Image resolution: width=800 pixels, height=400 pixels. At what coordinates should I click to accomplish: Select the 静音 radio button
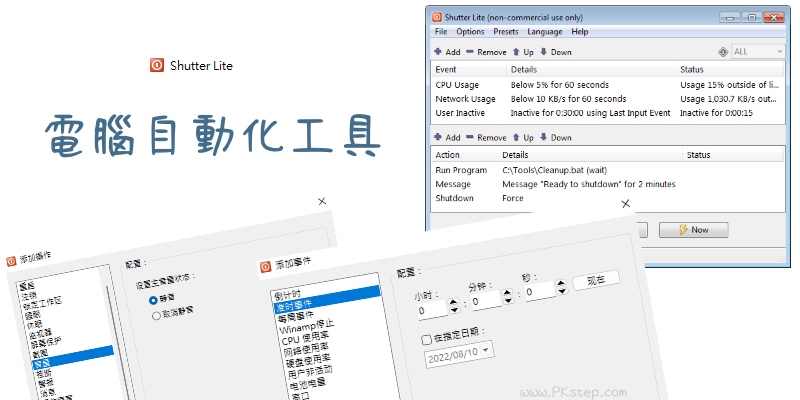click(x=153, y=300)
